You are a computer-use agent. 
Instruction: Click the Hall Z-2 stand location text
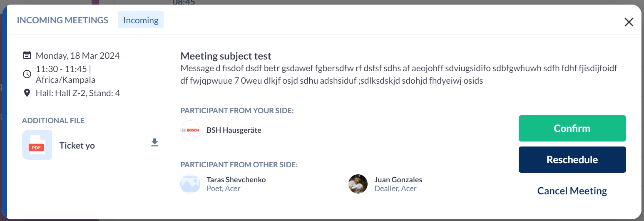(x=78, y=93)
